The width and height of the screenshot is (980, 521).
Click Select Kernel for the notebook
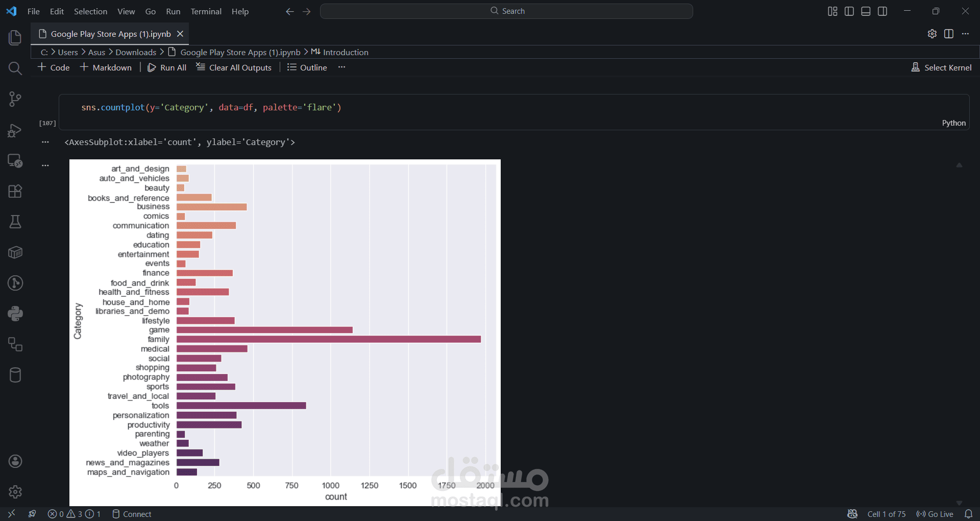pyautogui.click(x=942, y=67)
